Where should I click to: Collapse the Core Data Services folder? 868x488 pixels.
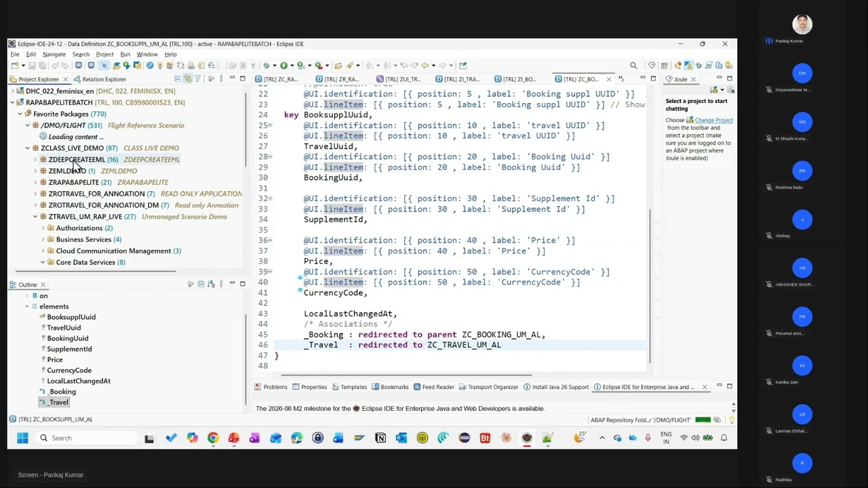click(43, 262)
